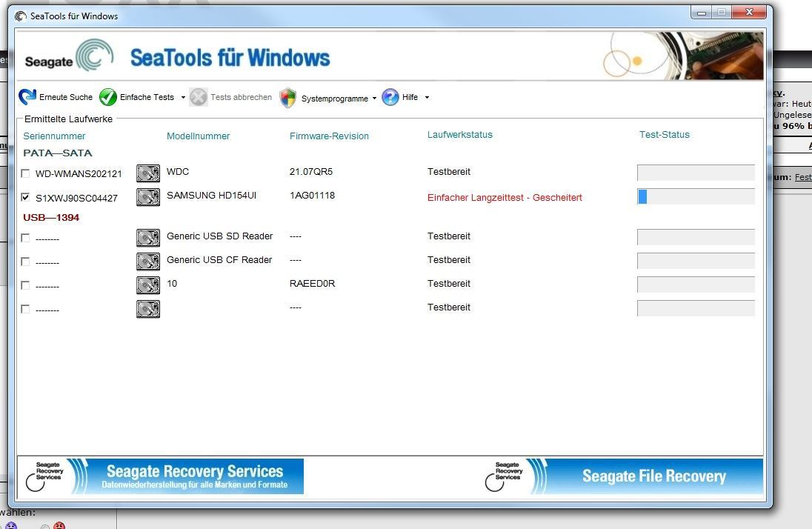
Task: Click the drive icon for WDC
Action: [x=148, y=173]
